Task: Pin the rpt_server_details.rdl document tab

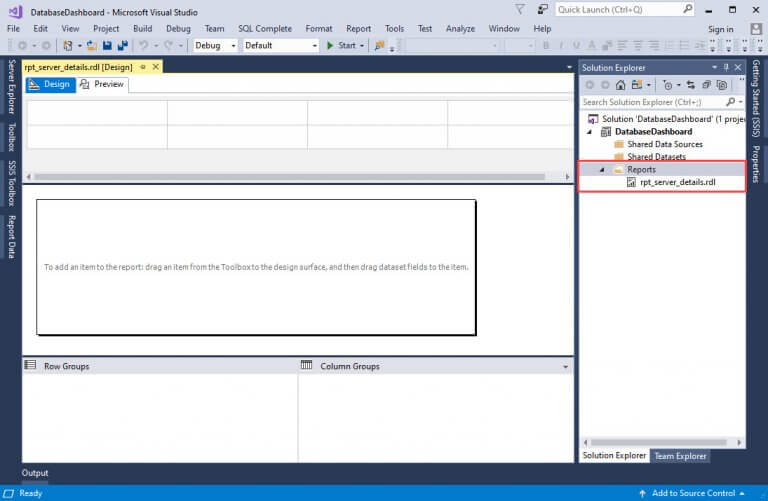Action: click(143, 67)
